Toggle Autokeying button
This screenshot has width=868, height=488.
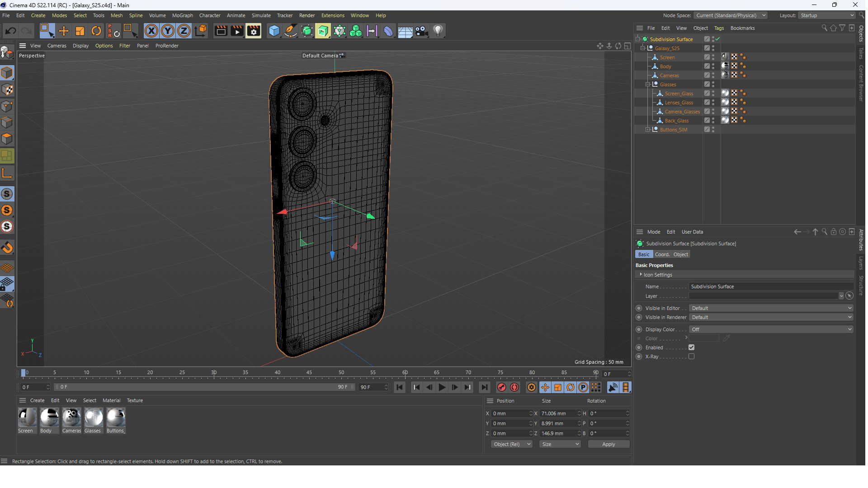coord(514,387)
